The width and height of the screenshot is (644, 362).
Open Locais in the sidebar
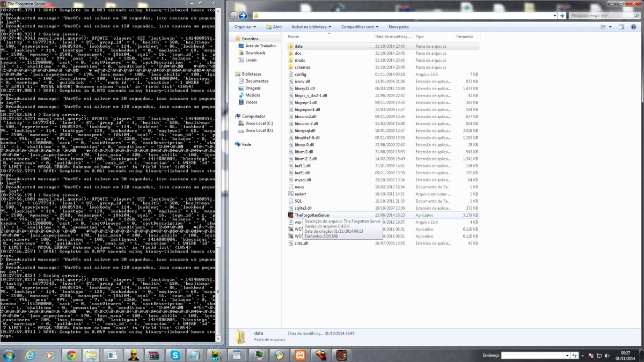coord(251,60)
